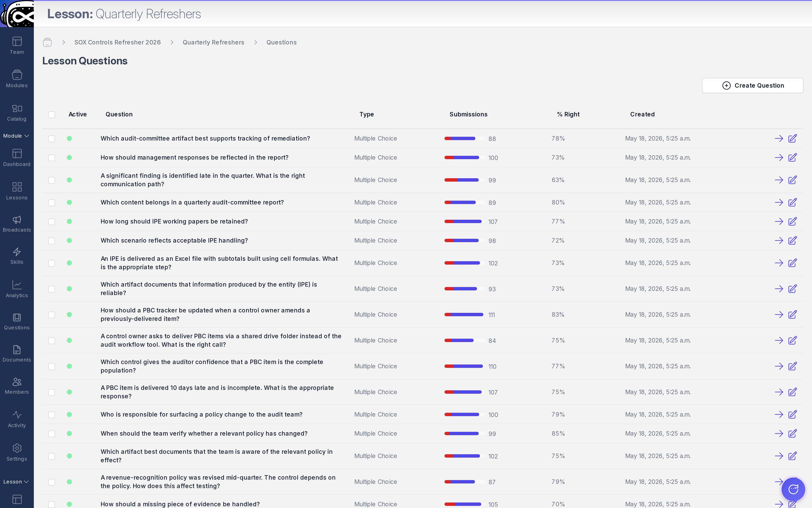
Task: Click submissions bar showing 111
Action: (464, 315)
